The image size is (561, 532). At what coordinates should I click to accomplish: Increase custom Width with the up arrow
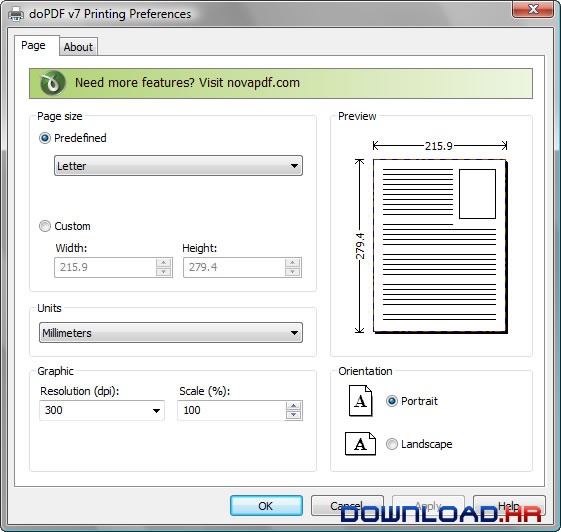(164, 263)
